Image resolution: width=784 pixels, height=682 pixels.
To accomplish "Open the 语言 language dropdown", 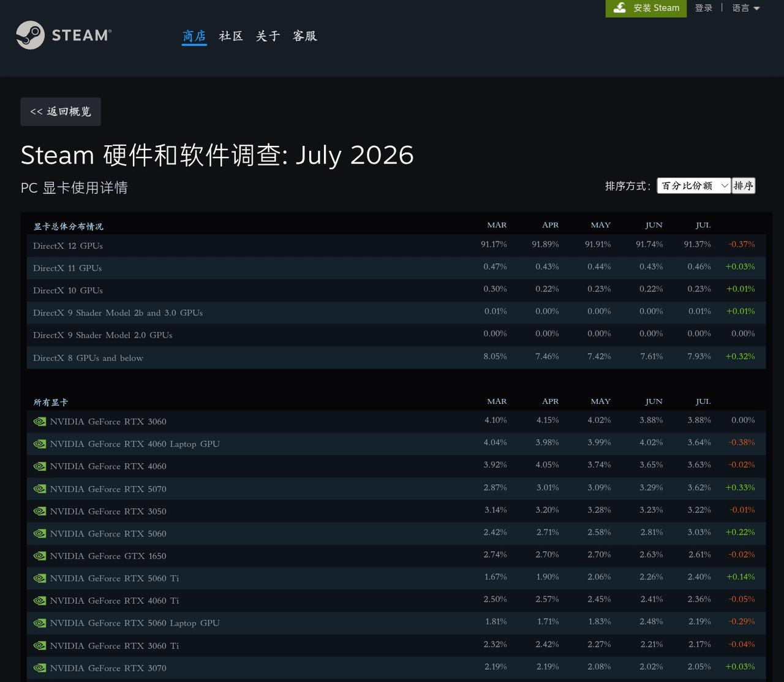I will pos(746,8).
